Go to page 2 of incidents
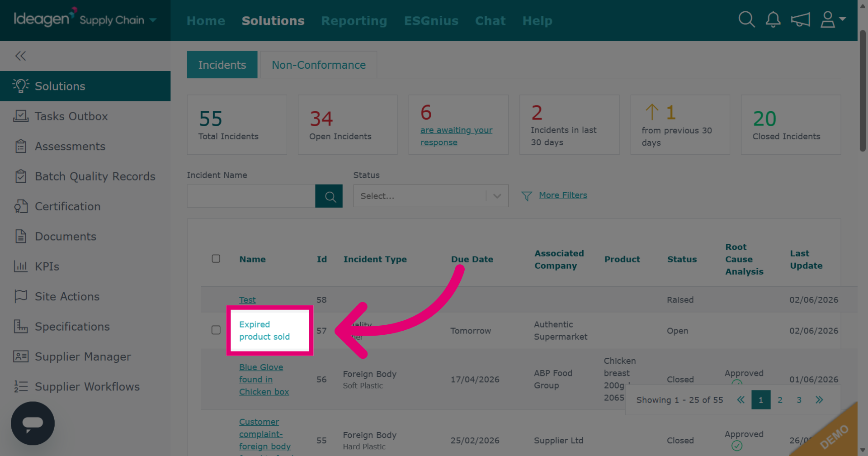 click(x=780, y=400)
